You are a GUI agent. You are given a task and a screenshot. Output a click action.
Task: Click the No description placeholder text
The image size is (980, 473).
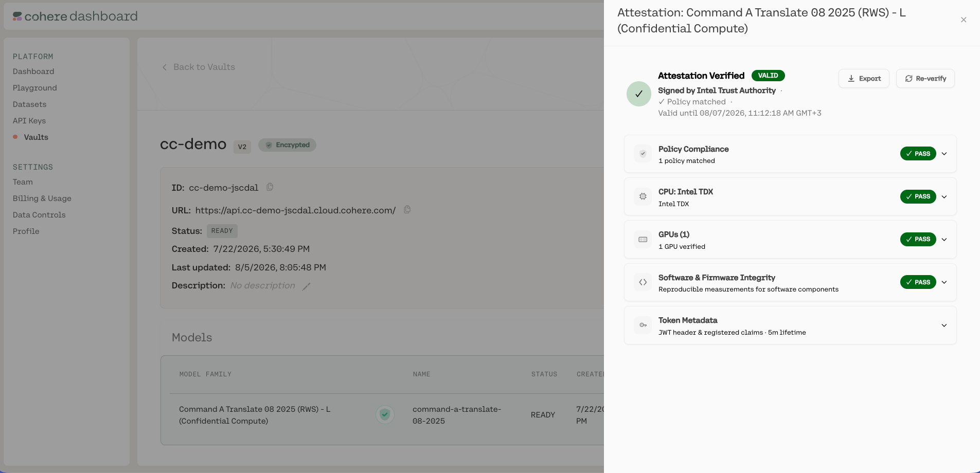263,285
